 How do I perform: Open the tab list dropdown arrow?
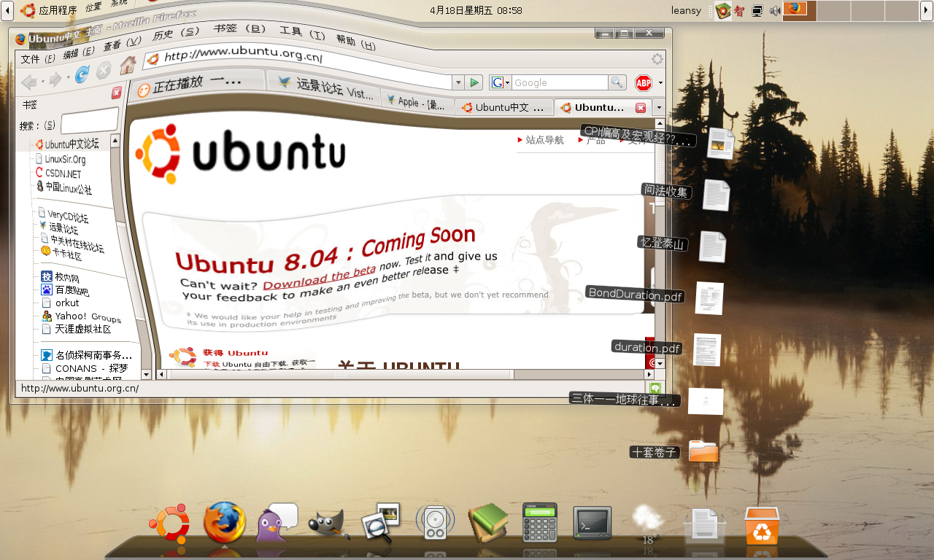[659, 108]
